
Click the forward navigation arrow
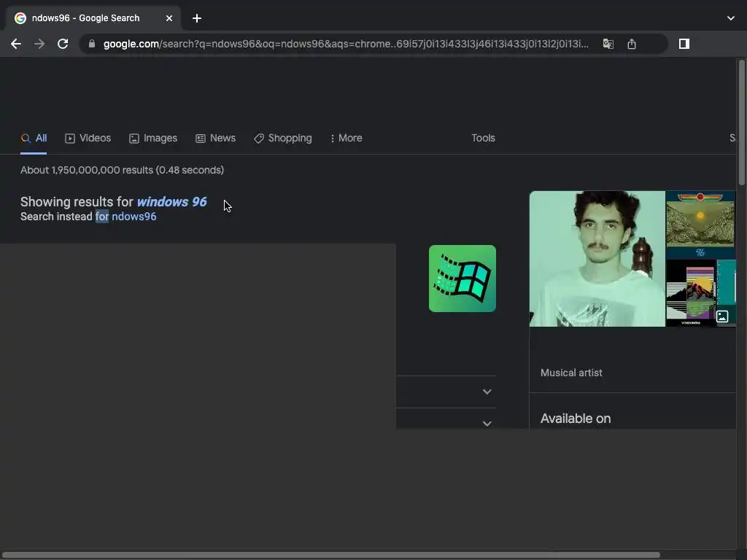[39, 44]
